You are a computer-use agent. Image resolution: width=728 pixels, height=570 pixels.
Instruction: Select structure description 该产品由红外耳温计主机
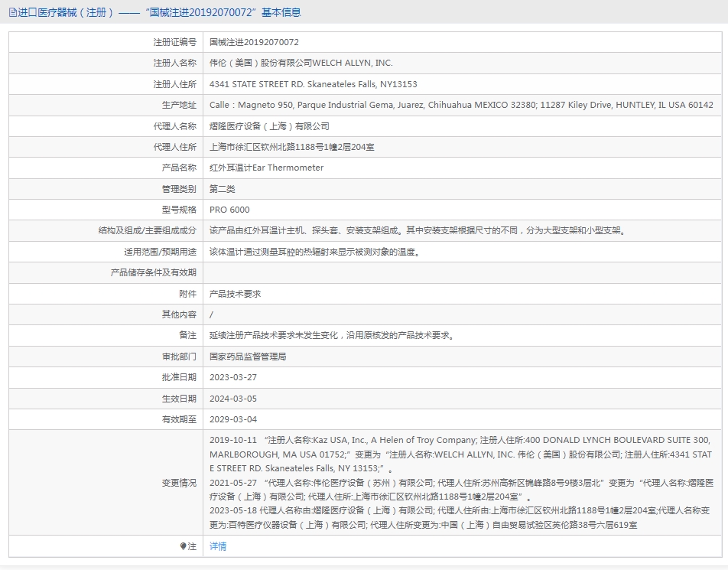click(418, 230)
